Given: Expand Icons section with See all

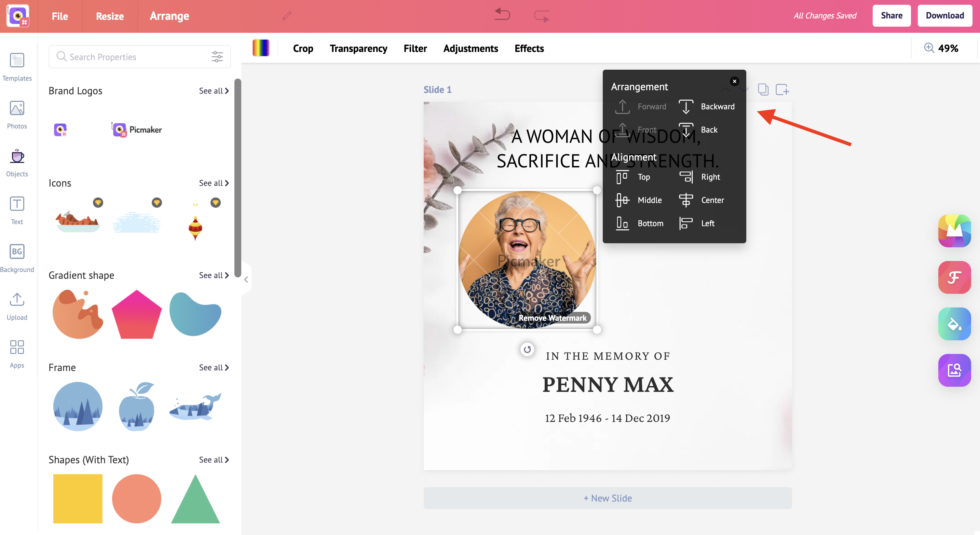Looking at the screenshot, I should click(x=212, y=182).
